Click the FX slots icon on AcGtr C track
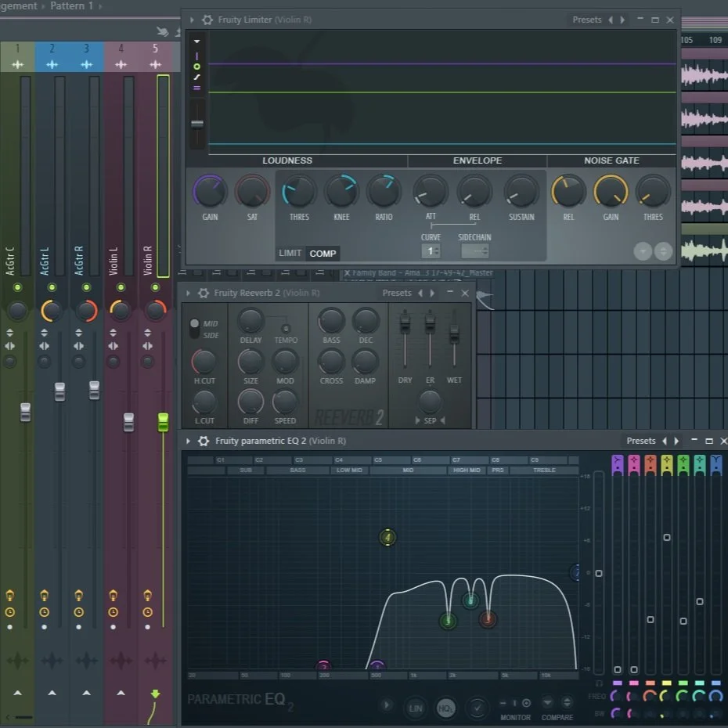 click(9, 595)
